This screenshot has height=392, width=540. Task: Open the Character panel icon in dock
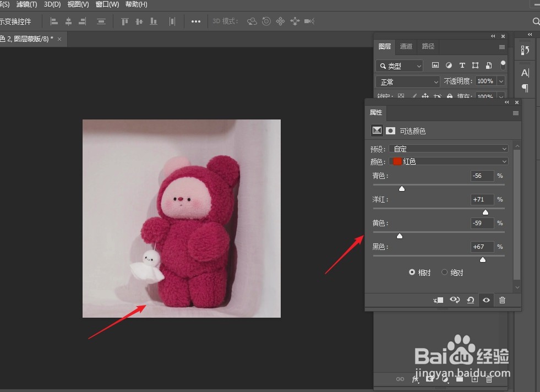pyautogui.click(x=525, y=73)
